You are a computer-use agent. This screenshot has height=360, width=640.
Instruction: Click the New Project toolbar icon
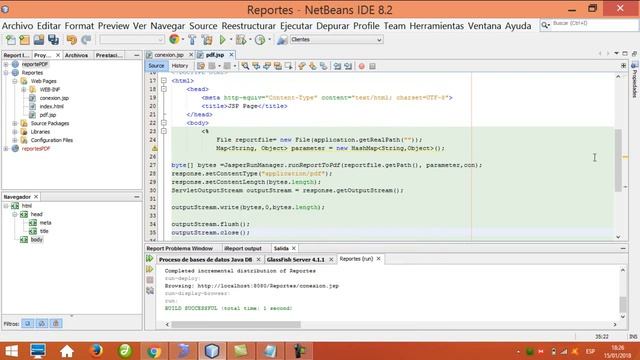click(24, 40)
